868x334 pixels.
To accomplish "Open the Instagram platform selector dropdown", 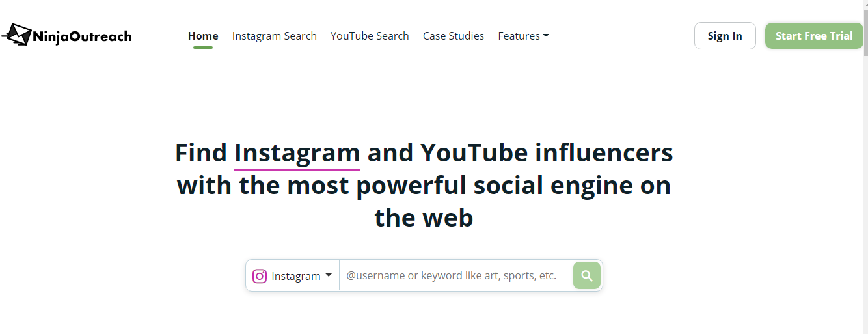I will (293, 275).
